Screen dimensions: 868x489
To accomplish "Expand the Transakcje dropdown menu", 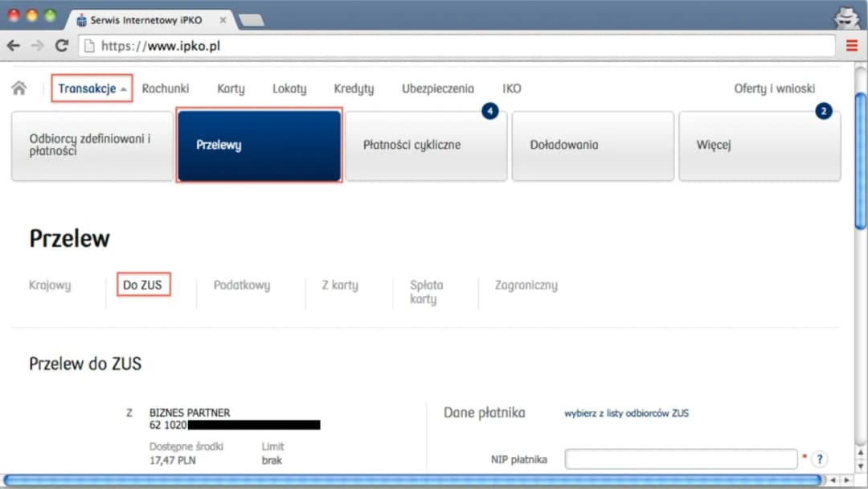I will 92,88.
